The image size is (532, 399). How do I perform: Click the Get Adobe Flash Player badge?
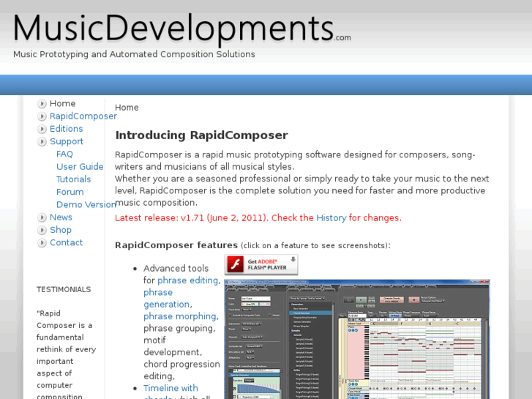click(x=261, y=264)
